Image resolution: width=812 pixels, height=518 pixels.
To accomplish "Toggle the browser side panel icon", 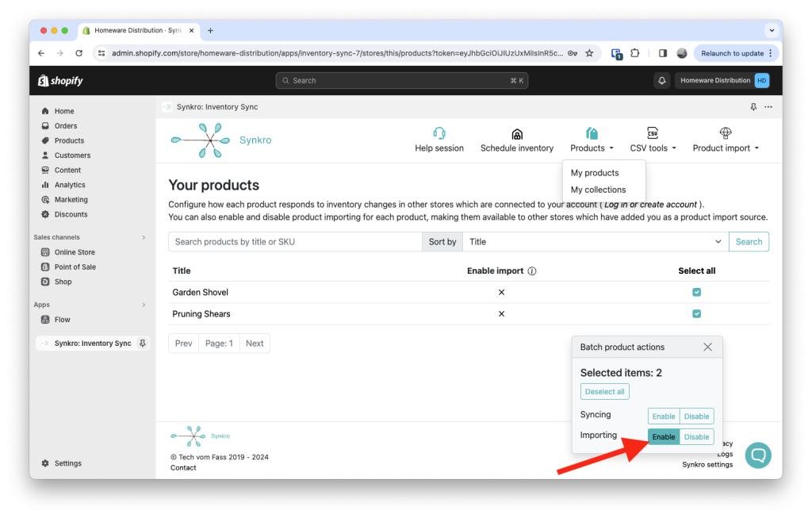I will pos(662,53).
